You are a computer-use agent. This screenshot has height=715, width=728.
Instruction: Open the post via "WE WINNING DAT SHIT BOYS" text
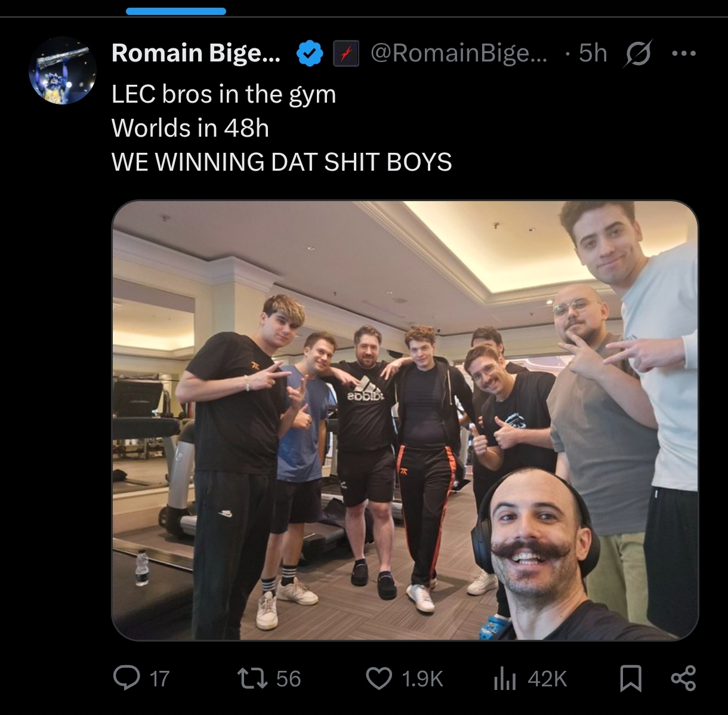[x=282, y=162]
